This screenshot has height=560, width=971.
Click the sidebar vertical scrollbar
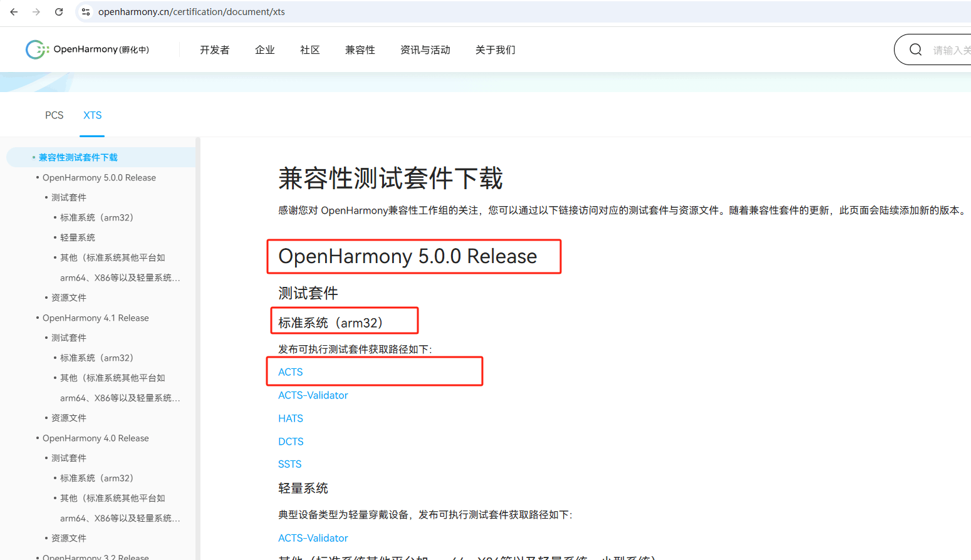click(198, 348)
